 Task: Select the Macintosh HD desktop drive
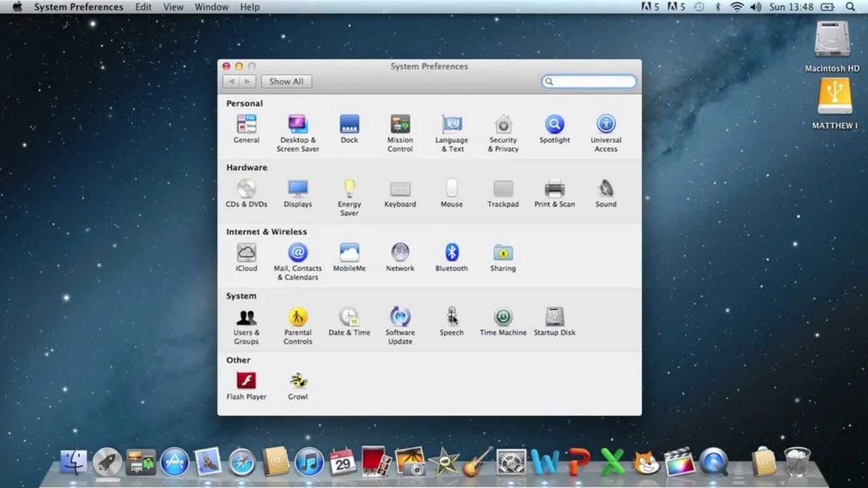pos(832,46)
